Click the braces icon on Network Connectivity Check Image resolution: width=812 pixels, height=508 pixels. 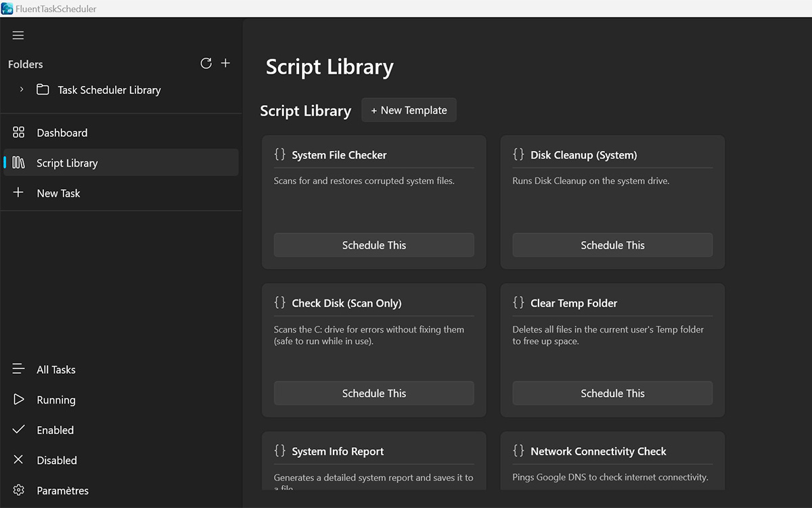518,450
